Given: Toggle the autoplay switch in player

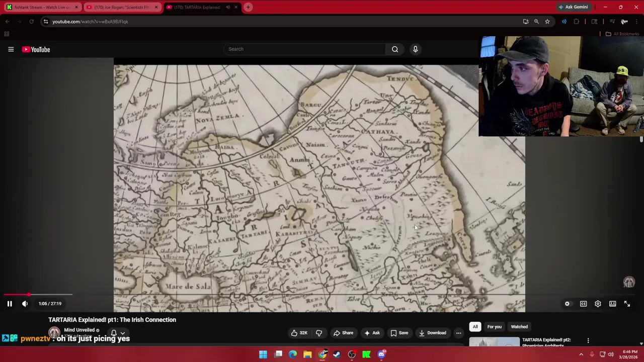Looking at the screenshot, I should (567, 304).
